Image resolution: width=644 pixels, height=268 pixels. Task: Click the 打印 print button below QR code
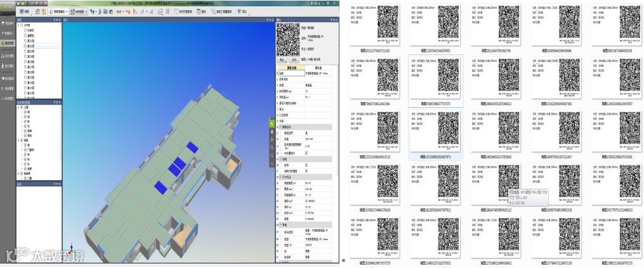pos(294,60)
